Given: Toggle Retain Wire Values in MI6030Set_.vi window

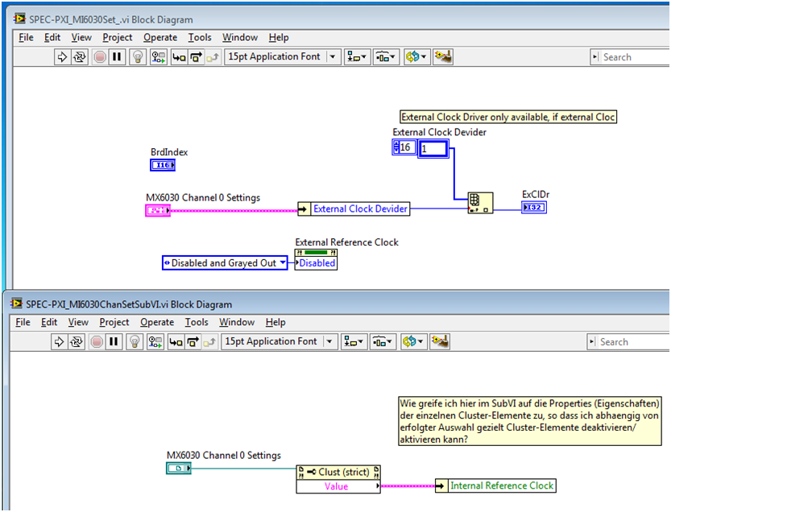Looking at the screenshot, I should pos(159,57).
